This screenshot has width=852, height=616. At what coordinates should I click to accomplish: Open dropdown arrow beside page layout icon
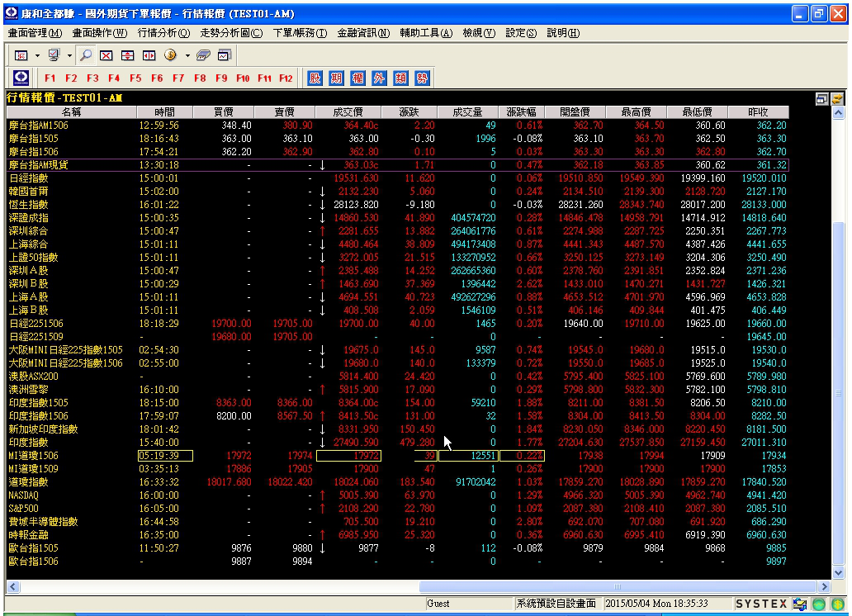(37, 55)
